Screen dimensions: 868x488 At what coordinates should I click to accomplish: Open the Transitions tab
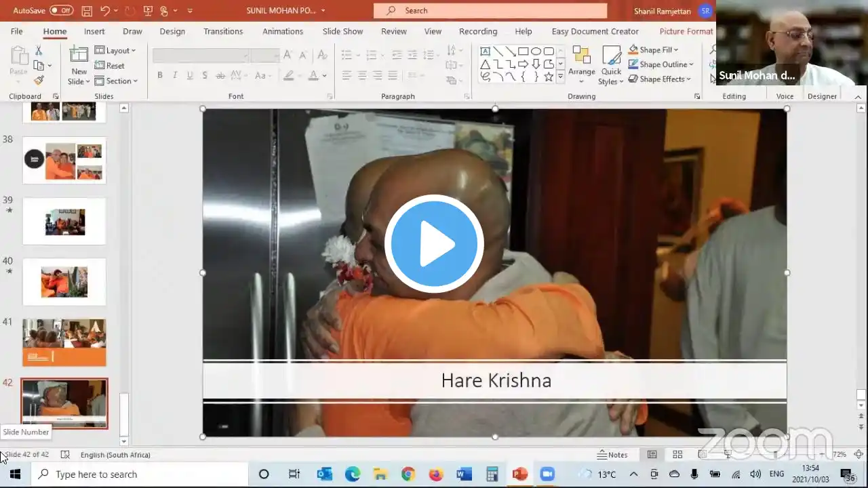223,31
